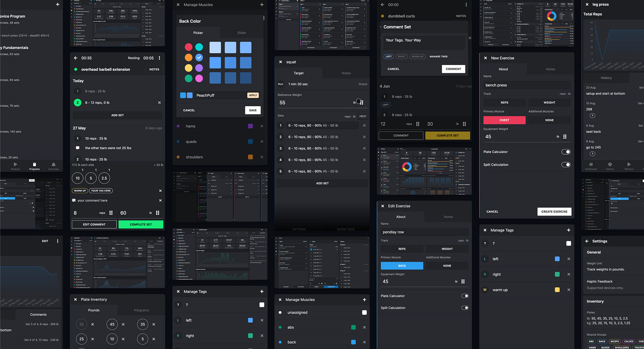644x349 pixels.
Task: Toggle Plate Calculator in New Exercise
Action: [x=566, y=152]
